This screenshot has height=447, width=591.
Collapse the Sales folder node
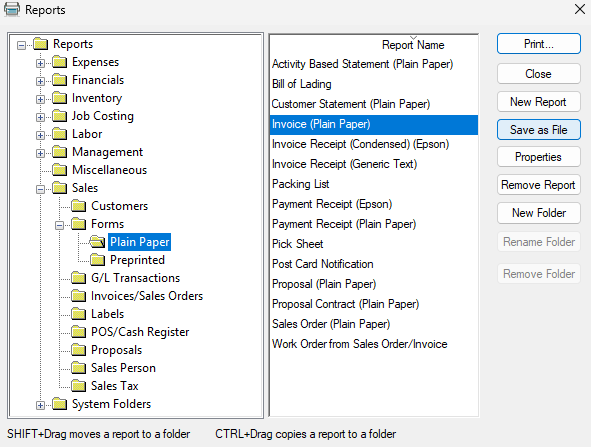40,189
